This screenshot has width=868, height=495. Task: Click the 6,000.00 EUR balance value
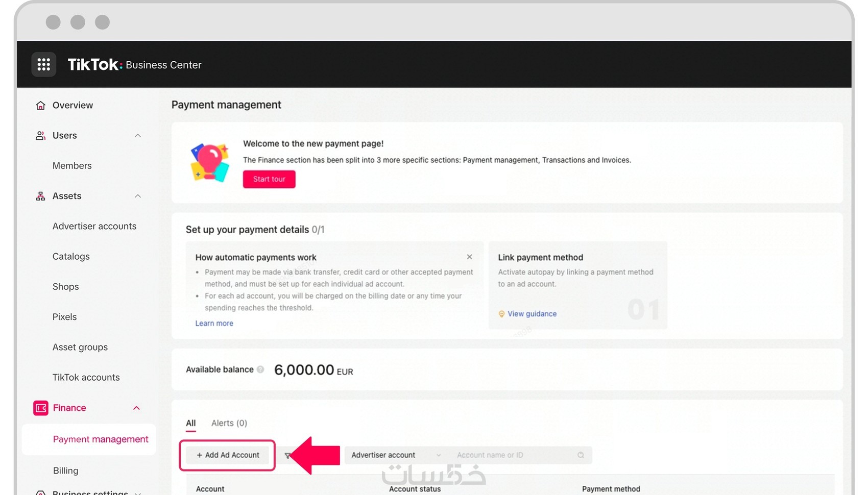pos(314,370)
